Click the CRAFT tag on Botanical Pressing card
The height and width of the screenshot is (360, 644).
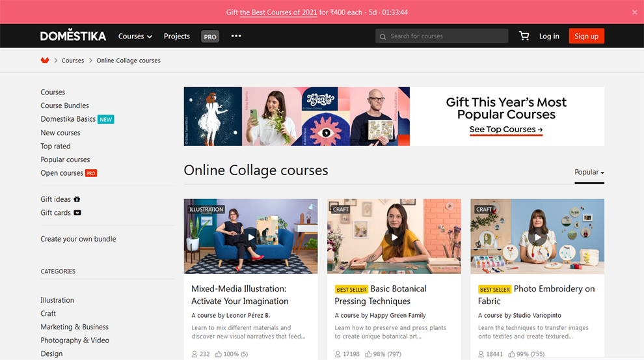pos(340,209)
